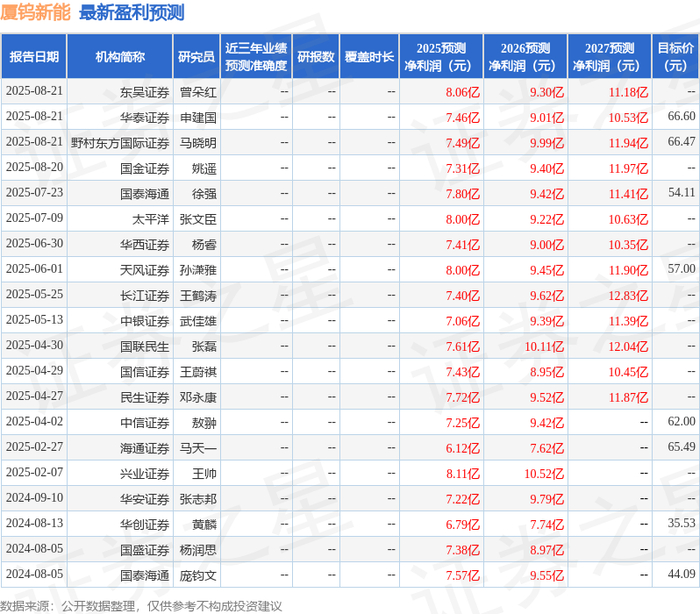700x614 pixels.
Task: Click the 研报数 column header
Action: click(316, 57)
